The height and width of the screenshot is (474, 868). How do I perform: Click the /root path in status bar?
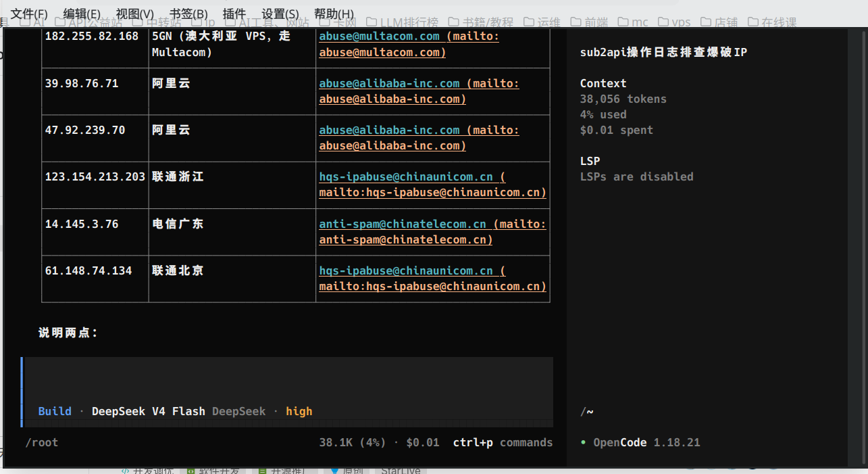[x=41, y=443]
